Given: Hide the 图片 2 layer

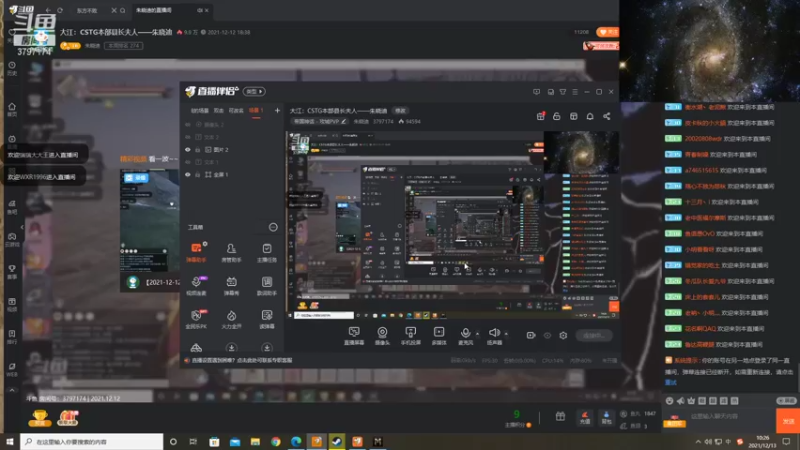Looking at the screenshot, I should tap(188, 149).
